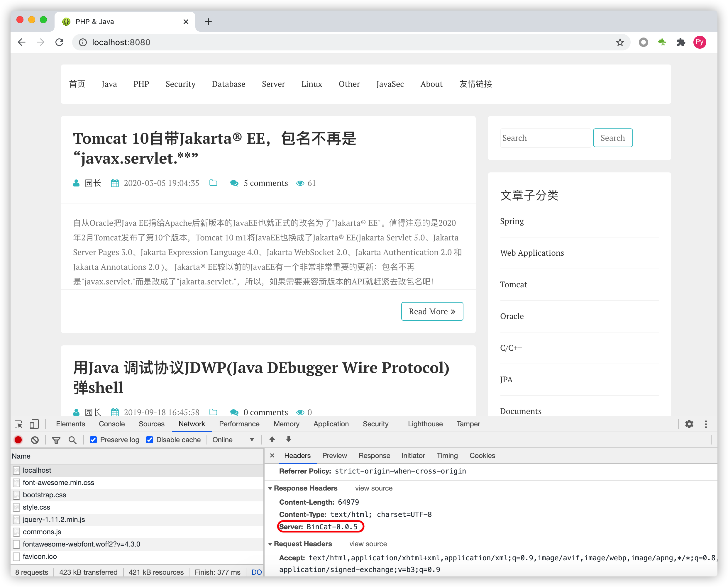Screen dimensions: 728x587
Task: Bookmark this page with the star icon
Action: 620,42
